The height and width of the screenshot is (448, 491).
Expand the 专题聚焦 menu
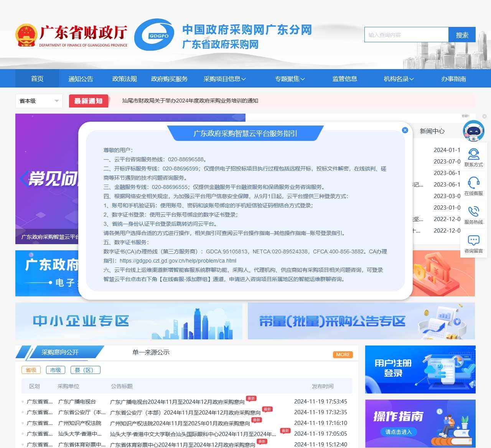(x=290, y=79)
